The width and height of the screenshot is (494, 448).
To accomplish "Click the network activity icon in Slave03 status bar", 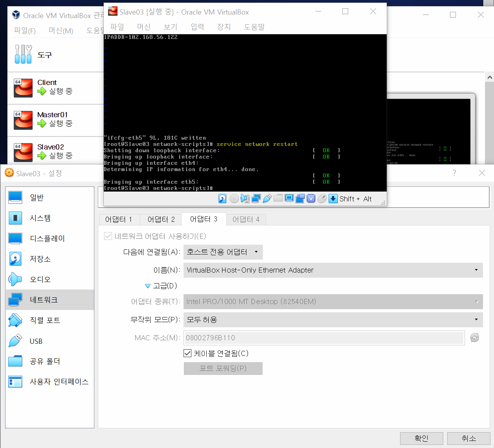I will (256, 199).
